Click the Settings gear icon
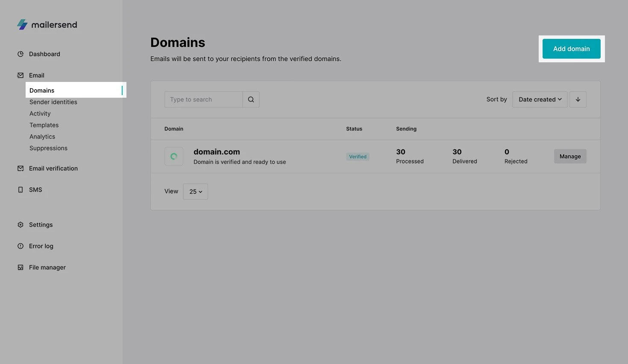 [x=21, y=225]
